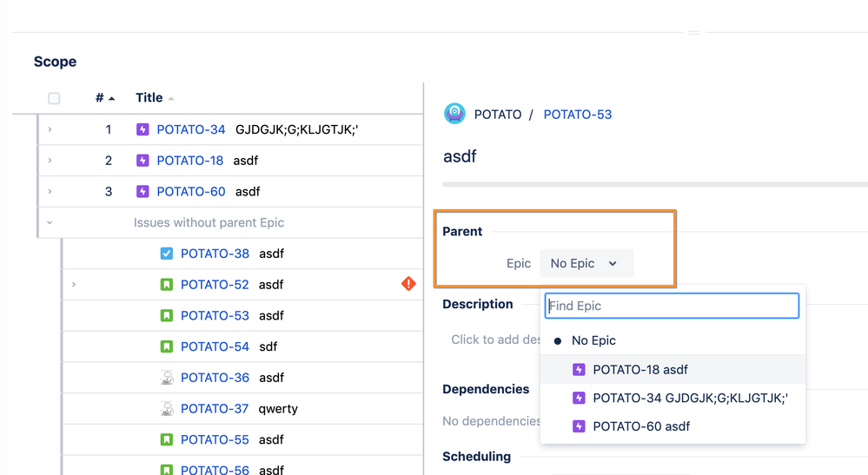This screenshot has height=475, width=868.
Task: Open the POTATO-34 issue link
Action: (x=191, y=129)
